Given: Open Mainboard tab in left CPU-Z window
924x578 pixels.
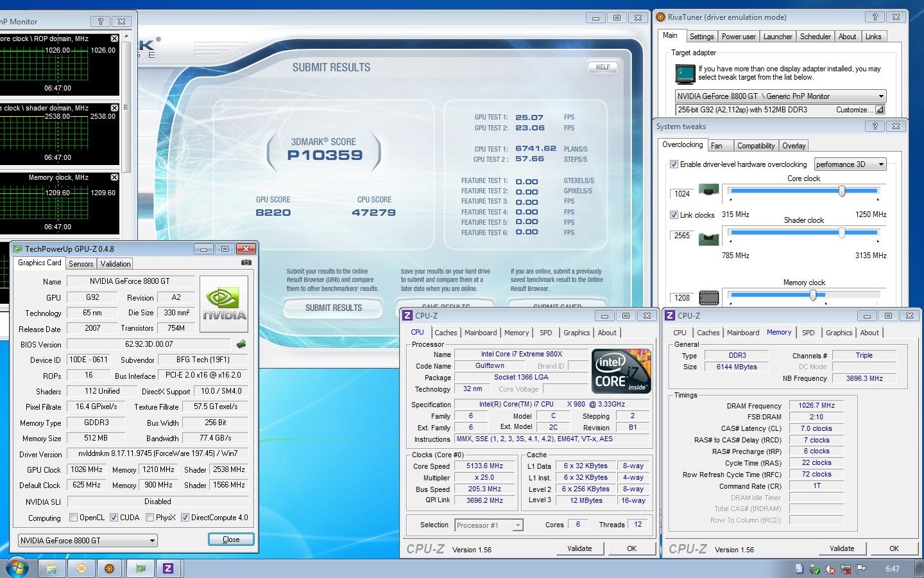Looking at the screenshot, I should coord(481,333).
